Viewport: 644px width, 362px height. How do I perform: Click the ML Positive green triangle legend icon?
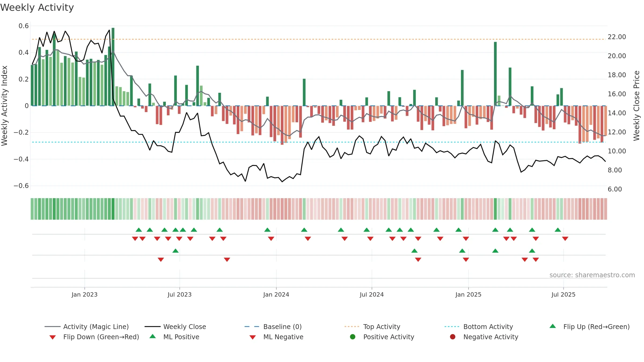click(x=153, y=336)
